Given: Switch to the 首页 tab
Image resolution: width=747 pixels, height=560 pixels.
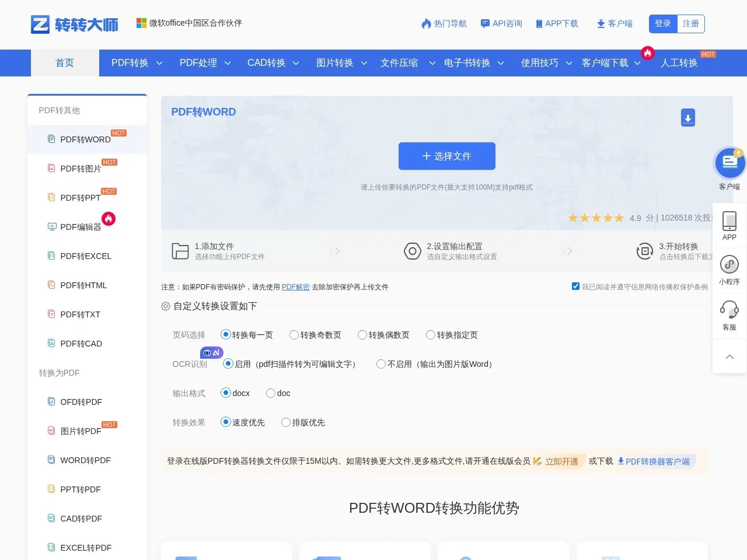Looking at the screenshot, I should tap(64, 63).
